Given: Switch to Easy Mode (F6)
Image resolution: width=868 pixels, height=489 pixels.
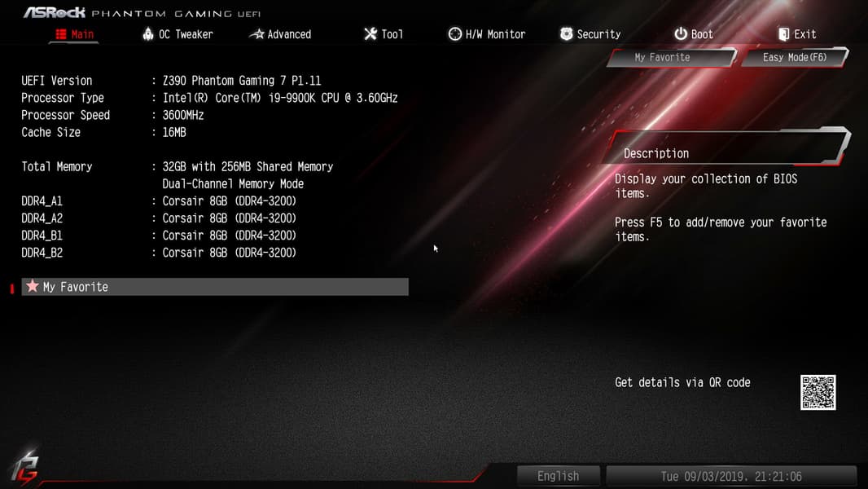Looking at the screenshot, I should coord(795,58).
